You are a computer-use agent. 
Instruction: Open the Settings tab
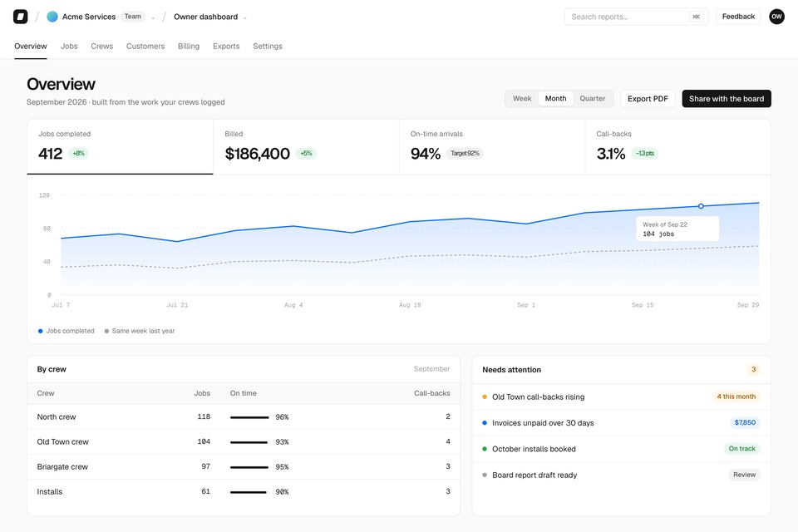268,47
